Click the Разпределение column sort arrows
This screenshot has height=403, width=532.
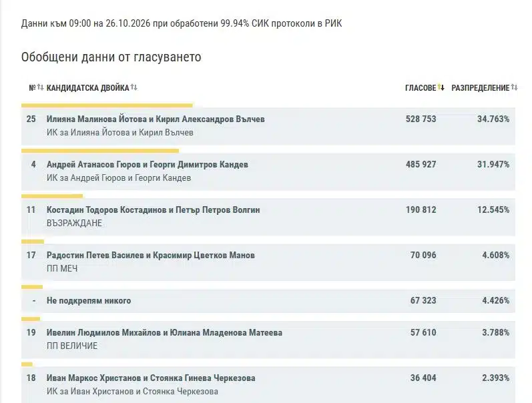(515, 87)
